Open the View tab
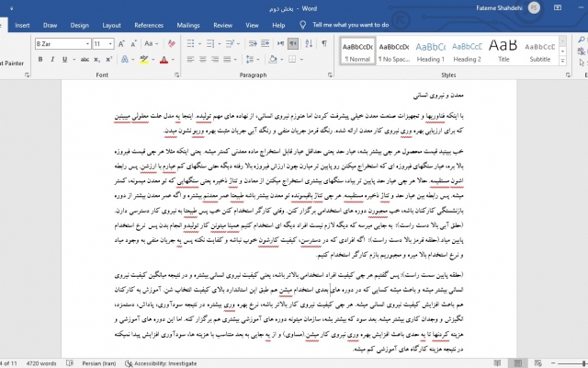The image size is (588, 368). [x=252, y=25]
